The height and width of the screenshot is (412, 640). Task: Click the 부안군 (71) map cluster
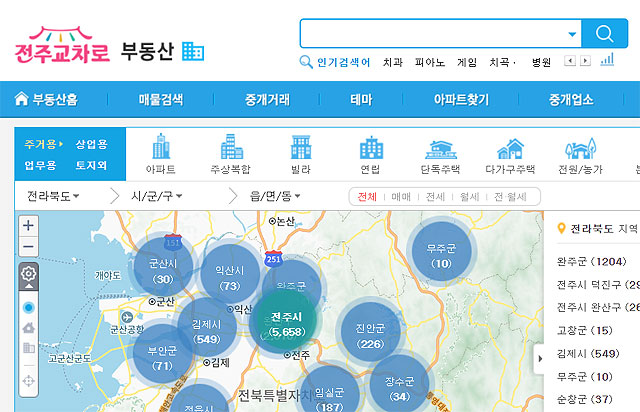coord(162,354)
